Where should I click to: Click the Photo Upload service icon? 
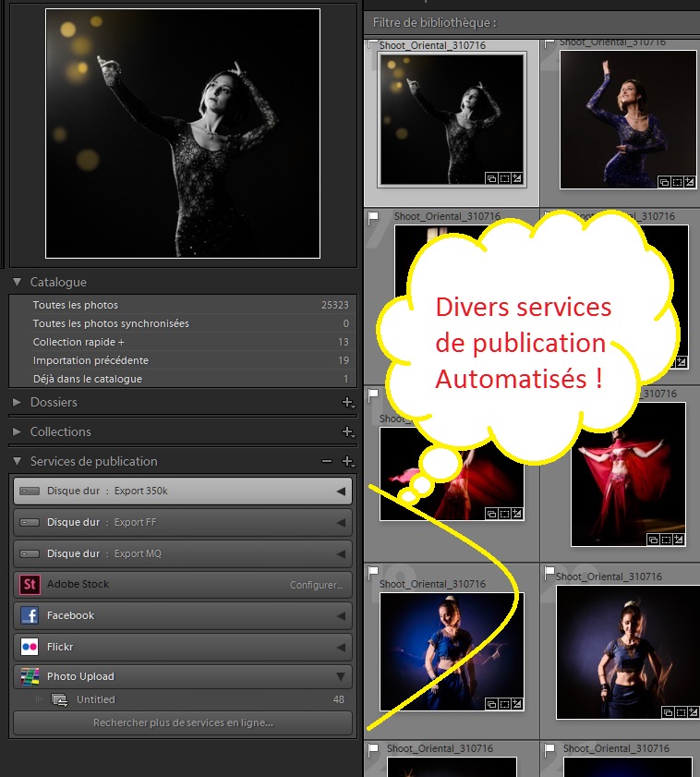[x=30, y=677]
